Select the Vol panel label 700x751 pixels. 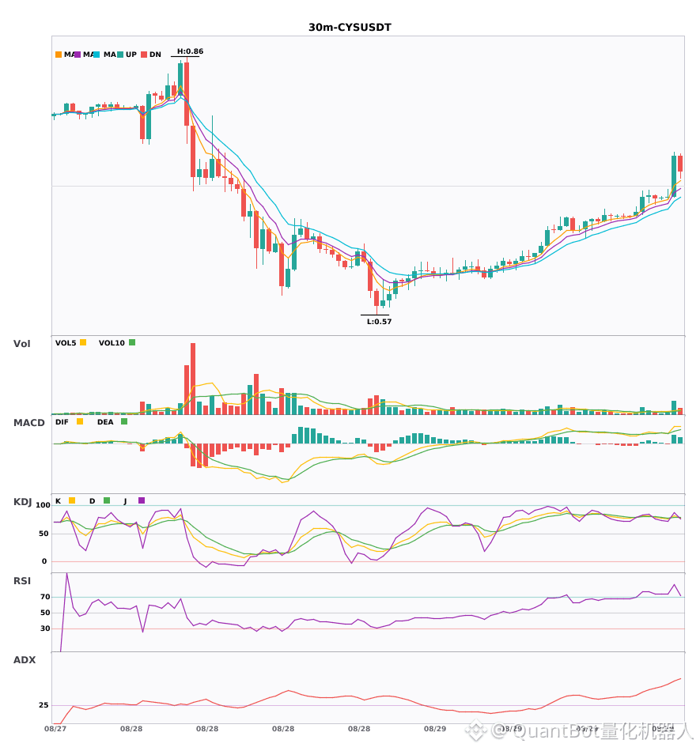21,344
